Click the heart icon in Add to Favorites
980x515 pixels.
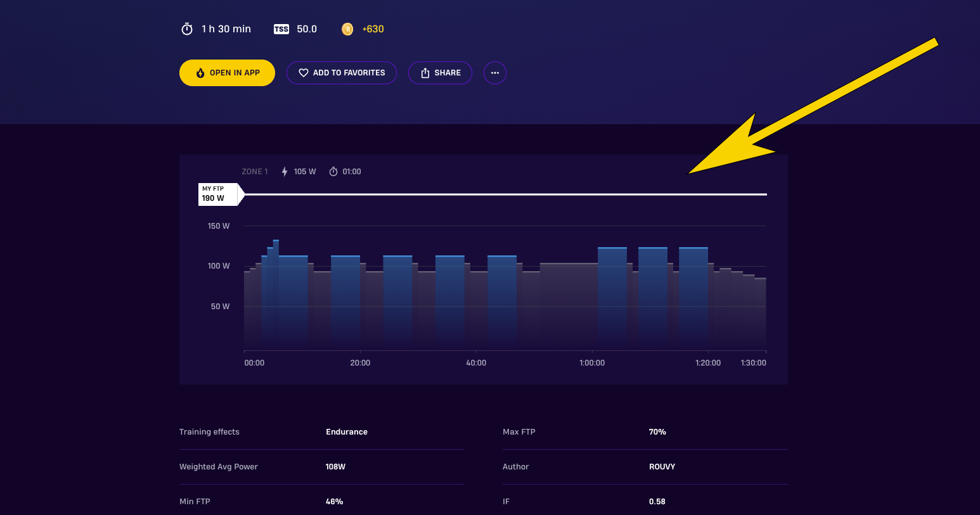304,73
